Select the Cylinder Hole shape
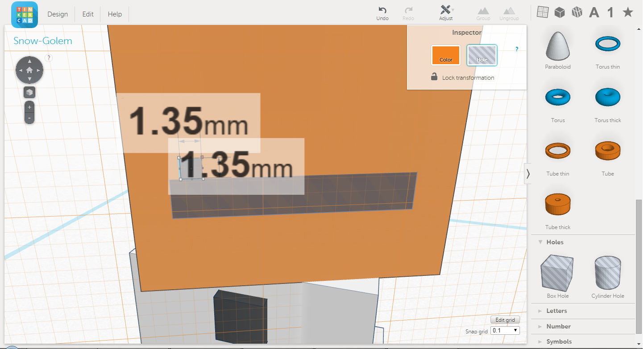 coord(608,277)
